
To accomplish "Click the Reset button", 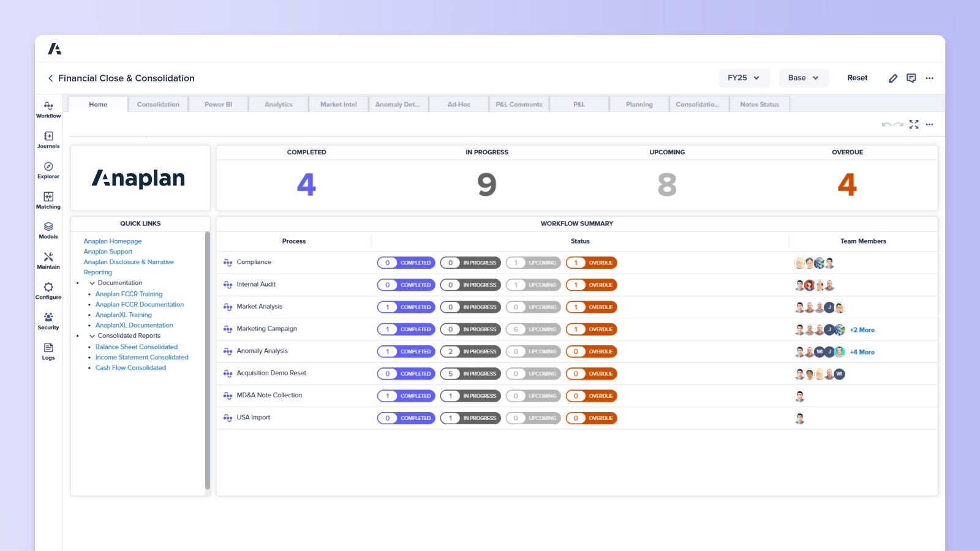I will click(x=857, y=78).
